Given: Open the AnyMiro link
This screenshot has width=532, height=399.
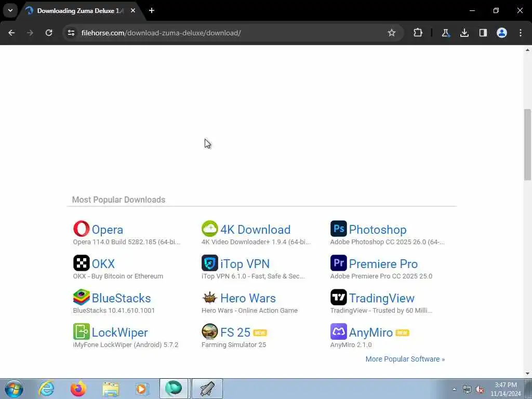Looking at the screenshot, I should pyautogui.click(x=370, y=332).
